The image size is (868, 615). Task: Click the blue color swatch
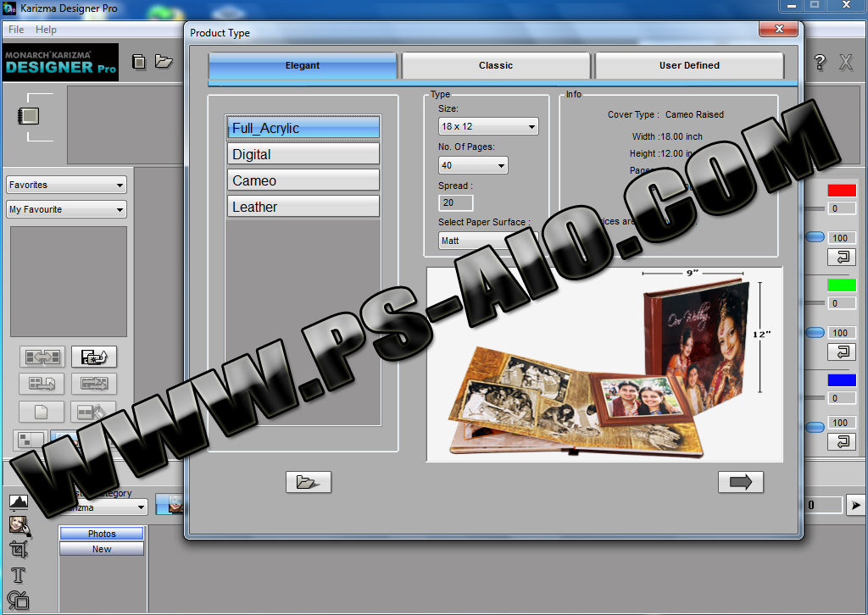842,380
